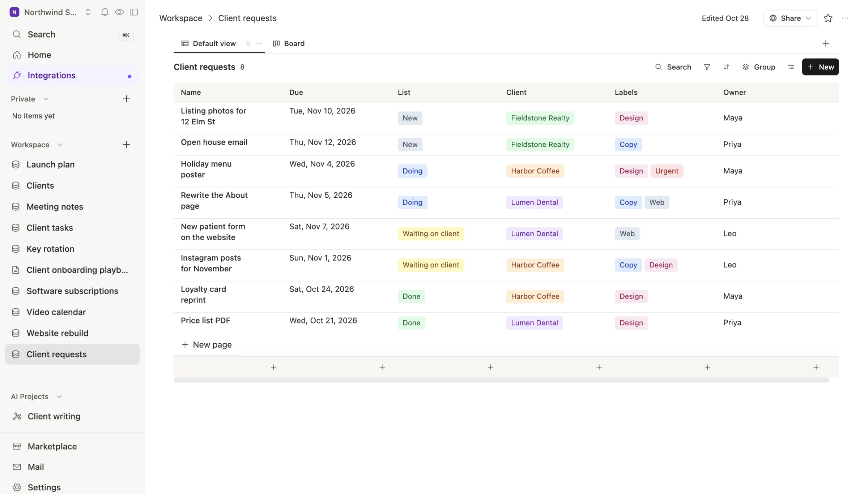The width and height of the screenshot is (868, 494).
Task: Click the horizontal scrollbar under table
Action: click(501, 380)
